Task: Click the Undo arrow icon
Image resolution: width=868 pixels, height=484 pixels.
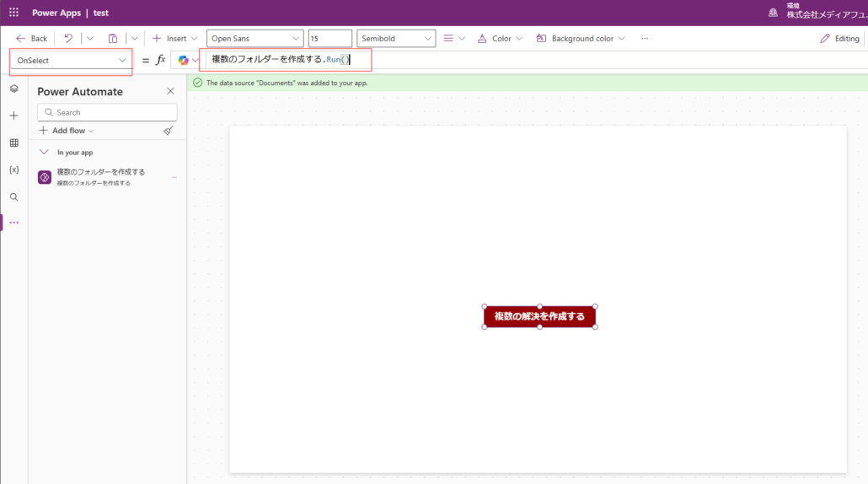Action: (x=68, y=39)
